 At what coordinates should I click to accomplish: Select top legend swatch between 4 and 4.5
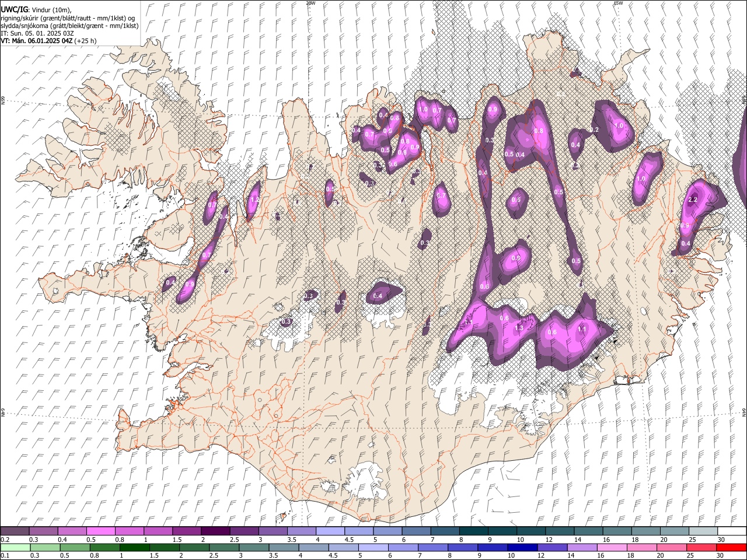(x=330, y=531)
